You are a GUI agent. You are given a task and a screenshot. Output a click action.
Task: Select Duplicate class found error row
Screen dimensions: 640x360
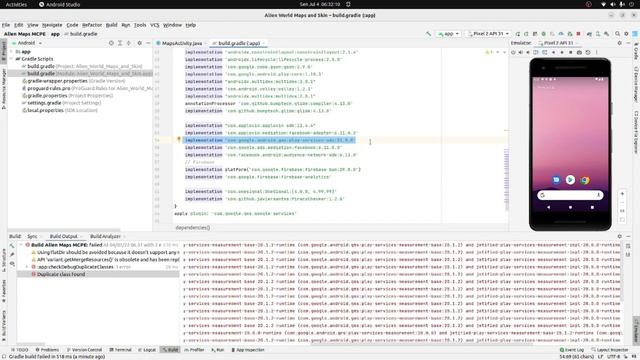(98, 274)
